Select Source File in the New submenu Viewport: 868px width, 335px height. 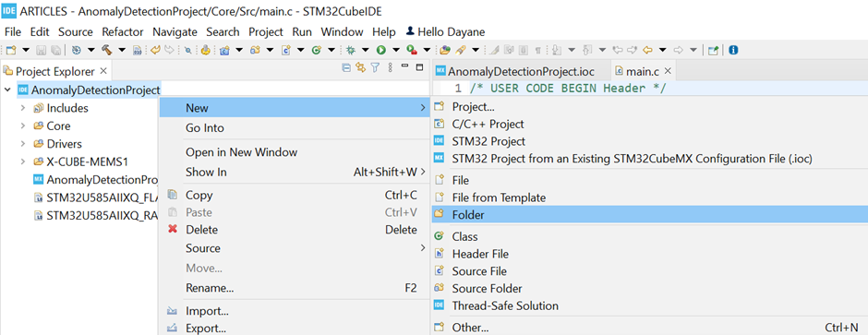click(649, 271)
